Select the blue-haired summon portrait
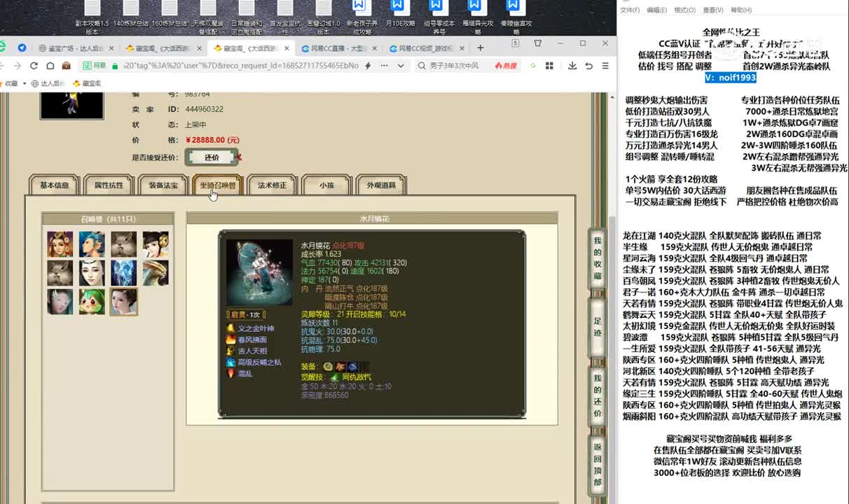The width and height of the screenshot is (849, 504). [92, 244]
